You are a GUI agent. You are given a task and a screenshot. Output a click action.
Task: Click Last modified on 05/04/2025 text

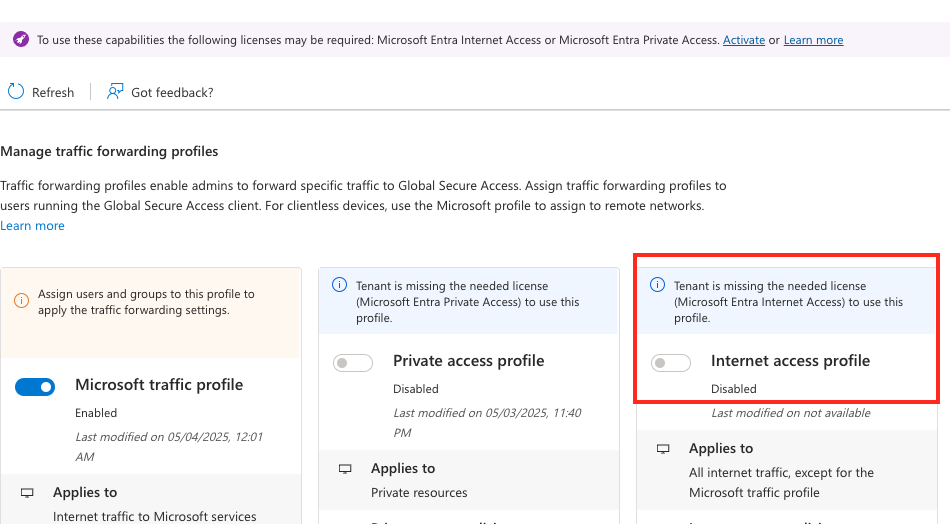coord(169,446)
